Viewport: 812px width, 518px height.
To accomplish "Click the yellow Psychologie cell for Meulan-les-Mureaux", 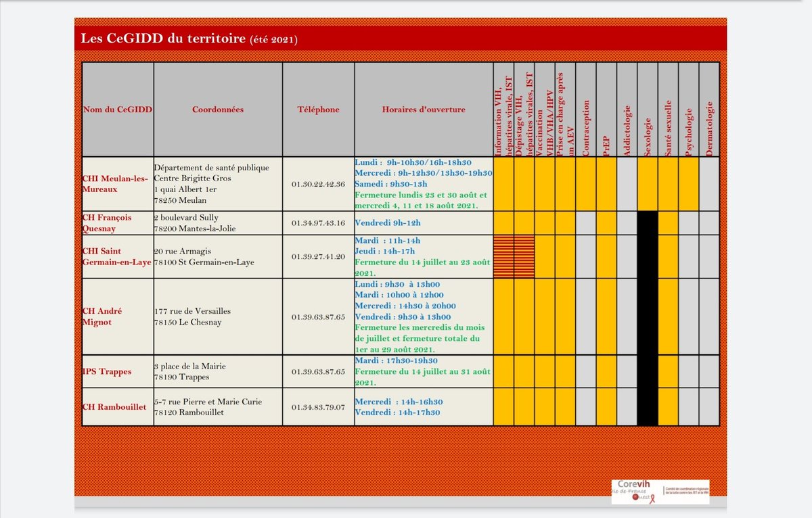I will pyautogui.click(x=688, y=184).
